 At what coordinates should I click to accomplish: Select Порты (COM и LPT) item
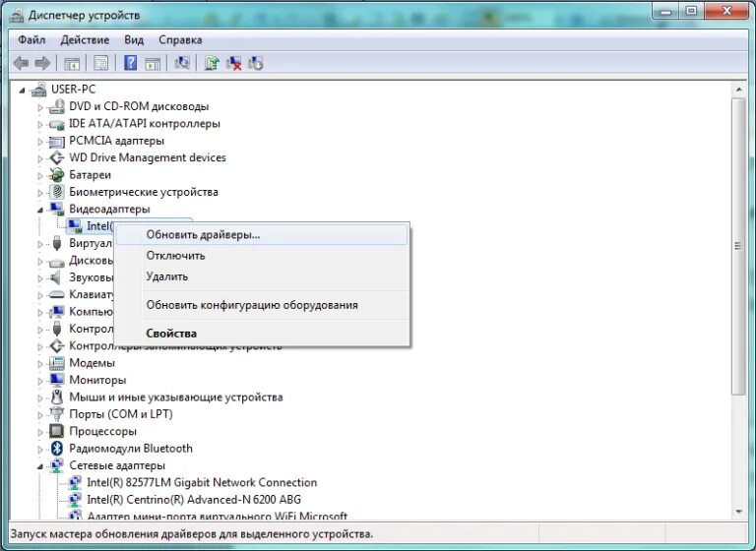click(121, 414)
